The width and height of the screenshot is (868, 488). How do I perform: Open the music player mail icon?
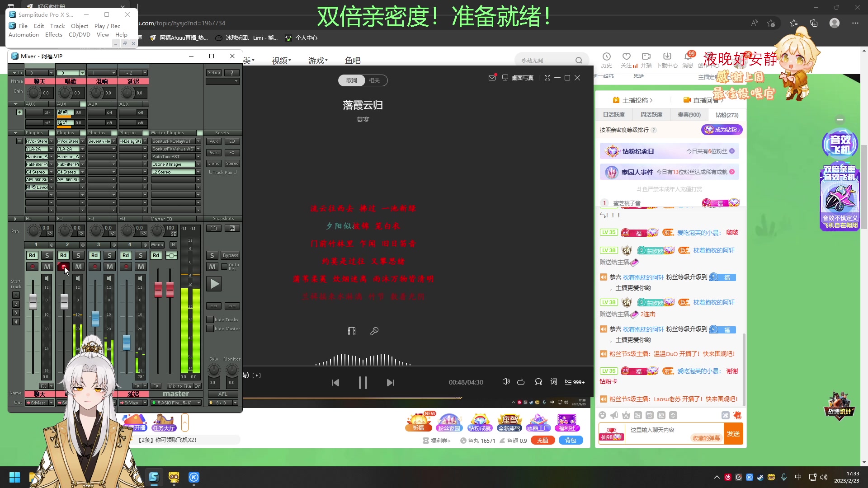pos(492,78)
